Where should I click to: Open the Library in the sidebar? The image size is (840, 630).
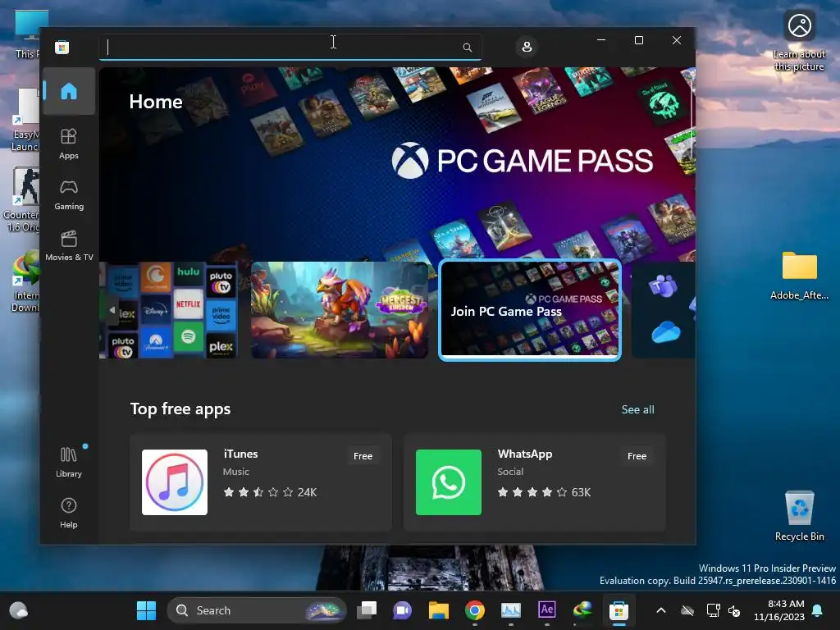pos(69,462)
